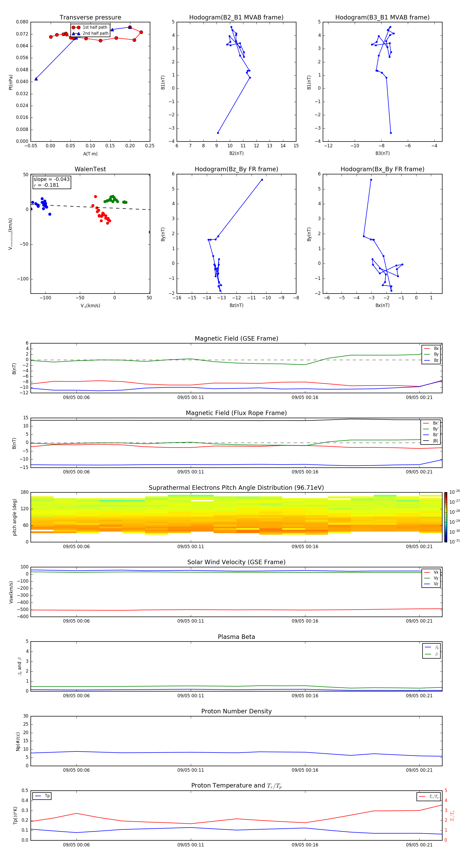Click the 'Bz(nT)' axis label
The height and width of the screenshot is (868, 473).
(236, 305)
